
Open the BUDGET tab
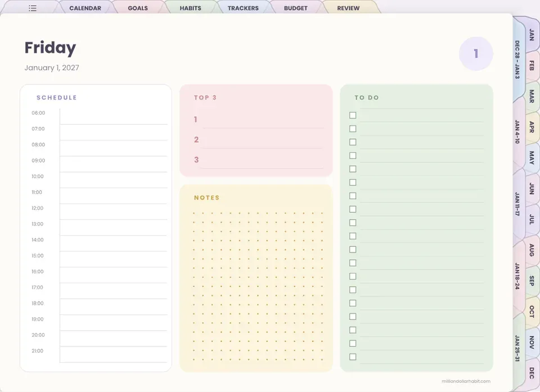pos(295,8)
